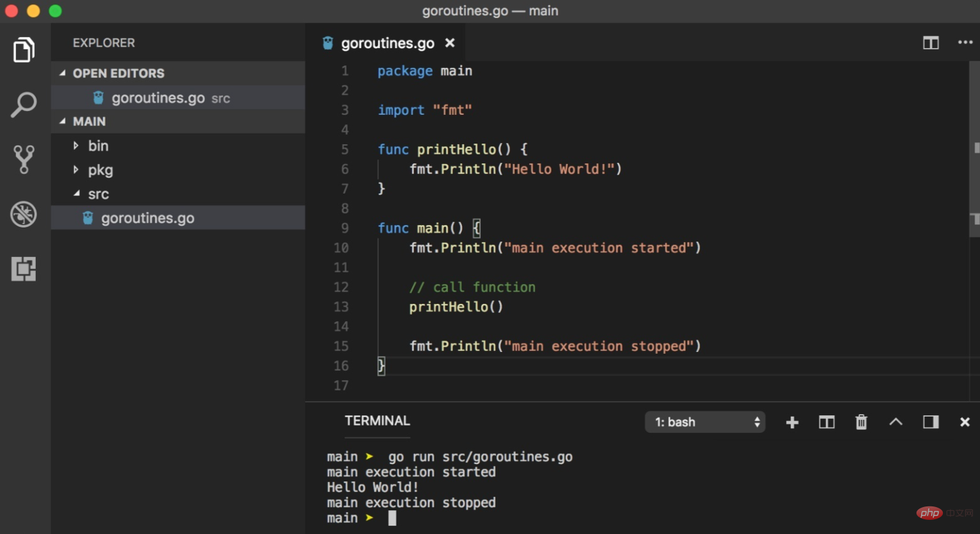Open the Source Control view
980x534 pixels.
[x=24, y=160]
